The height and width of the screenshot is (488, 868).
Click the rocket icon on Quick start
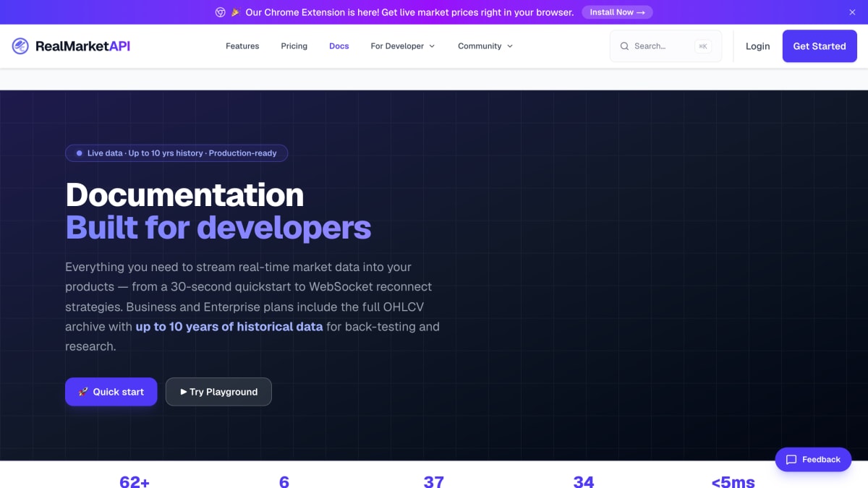pos(83,392)
